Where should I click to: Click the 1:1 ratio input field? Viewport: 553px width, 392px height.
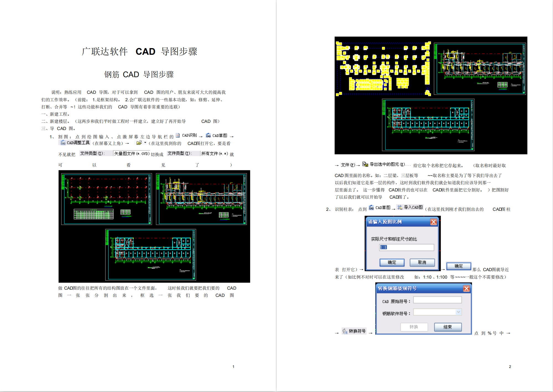[406, 247]
